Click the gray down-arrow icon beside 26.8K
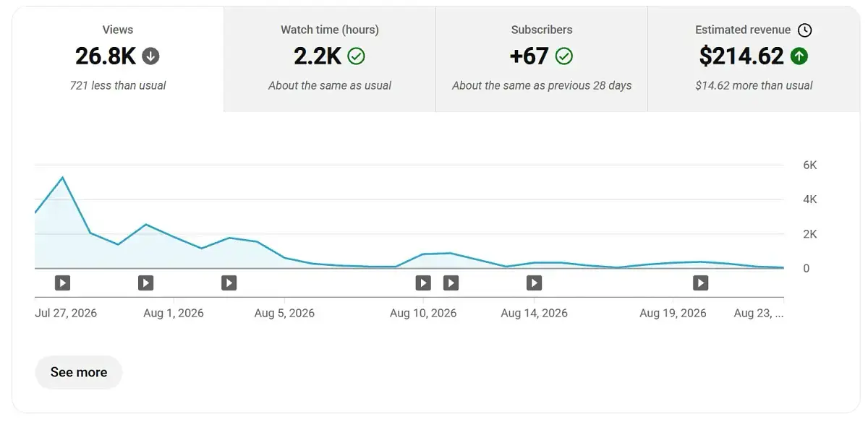The width and height of the screenshot is (868, 422). (x=151, y=56)
